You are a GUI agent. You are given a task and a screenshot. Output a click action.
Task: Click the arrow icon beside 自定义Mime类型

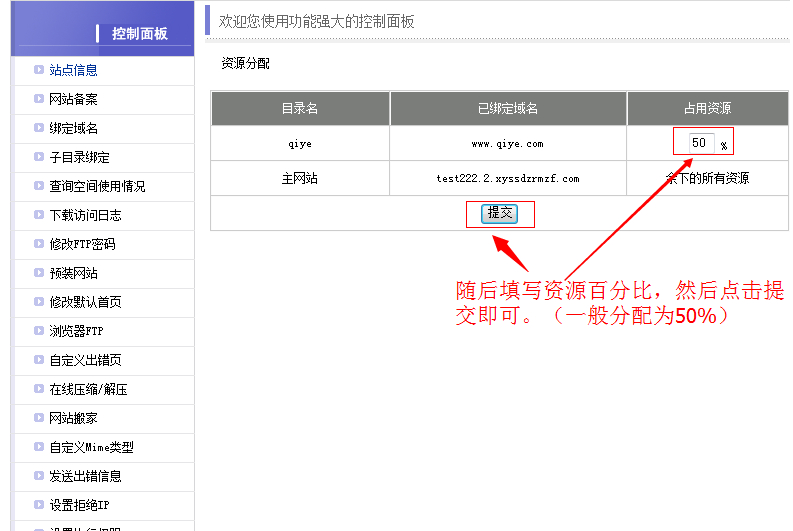[x=39, y=446]
